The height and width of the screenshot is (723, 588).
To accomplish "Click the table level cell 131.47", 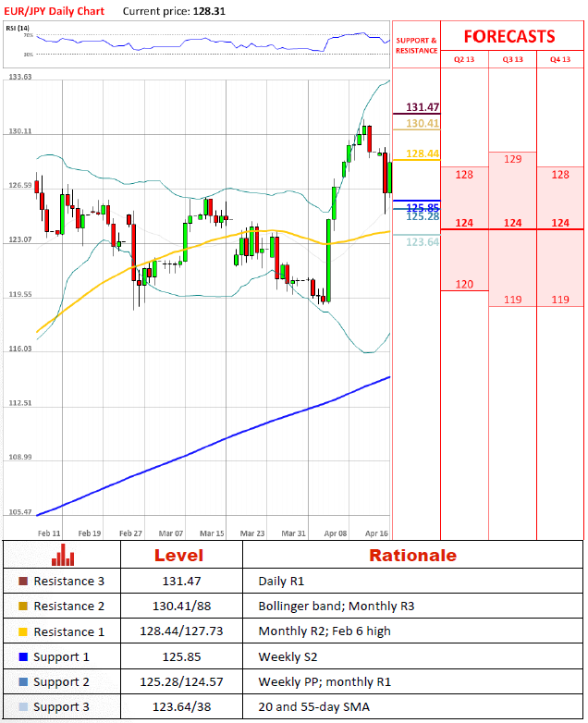I will tap(182, 581).
